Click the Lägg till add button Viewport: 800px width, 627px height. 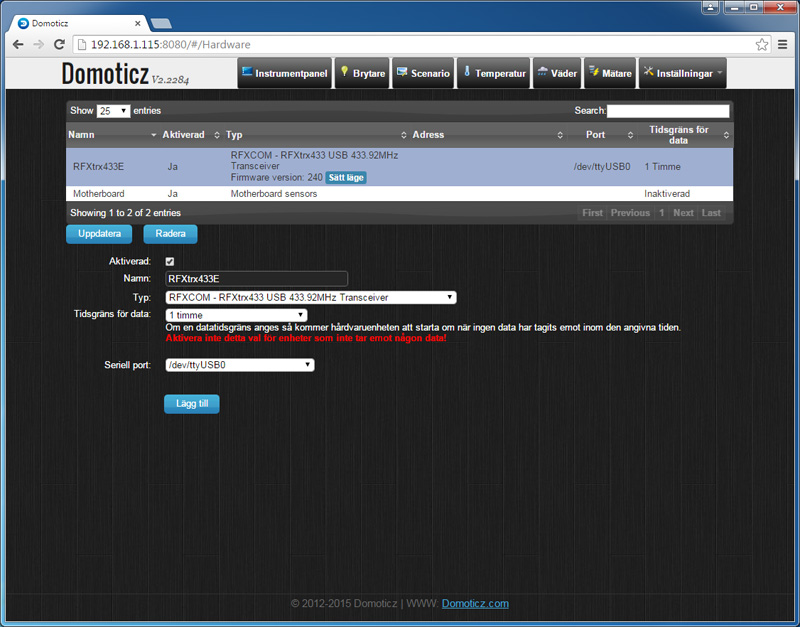point(192,404)
